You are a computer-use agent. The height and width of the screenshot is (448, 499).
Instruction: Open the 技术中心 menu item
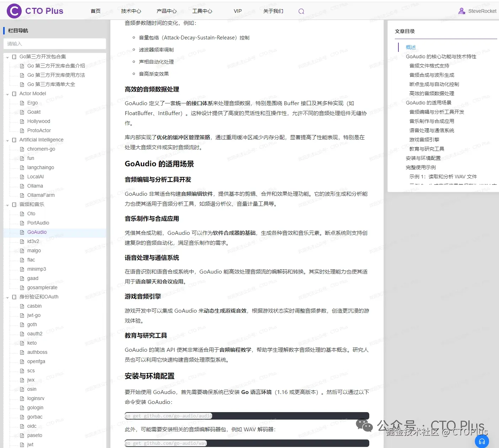point(131,11)
